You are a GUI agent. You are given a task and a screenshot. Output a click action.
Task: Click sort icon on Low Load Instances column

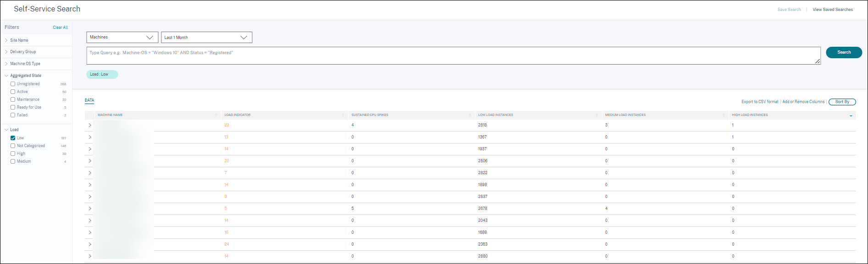coord(597,115)
